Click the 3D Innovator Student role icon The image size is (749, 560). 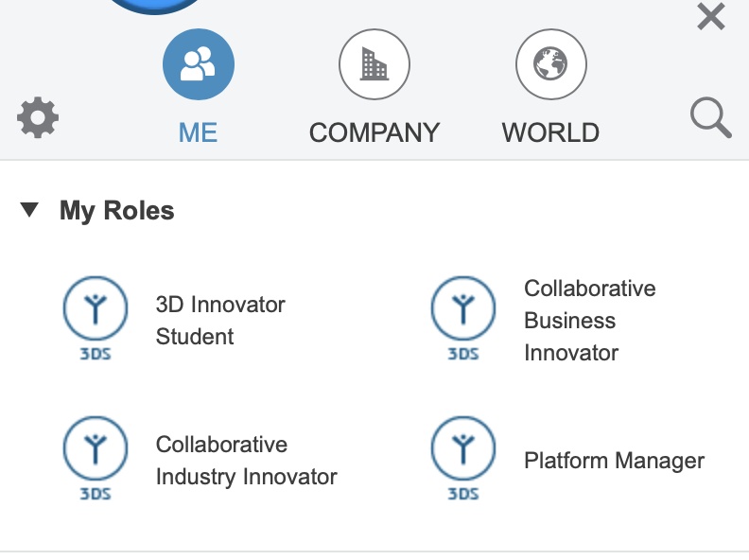[95, 310]
